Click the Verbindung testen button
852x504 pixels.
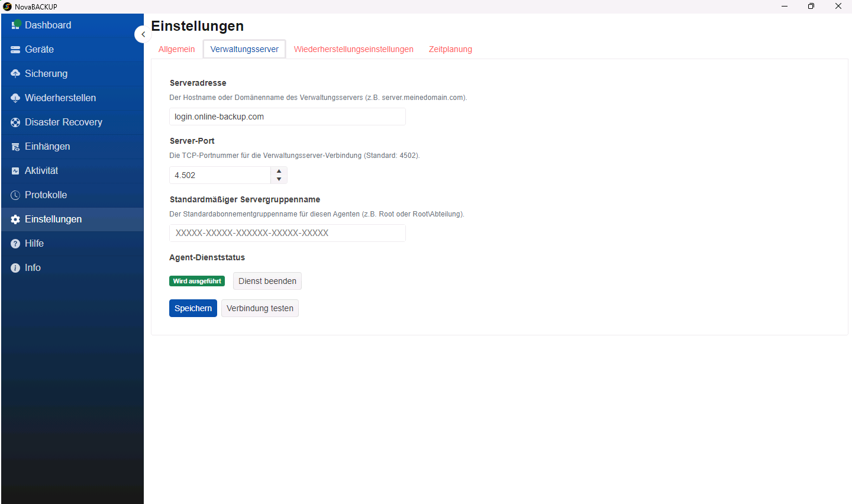tap(260, 308)
